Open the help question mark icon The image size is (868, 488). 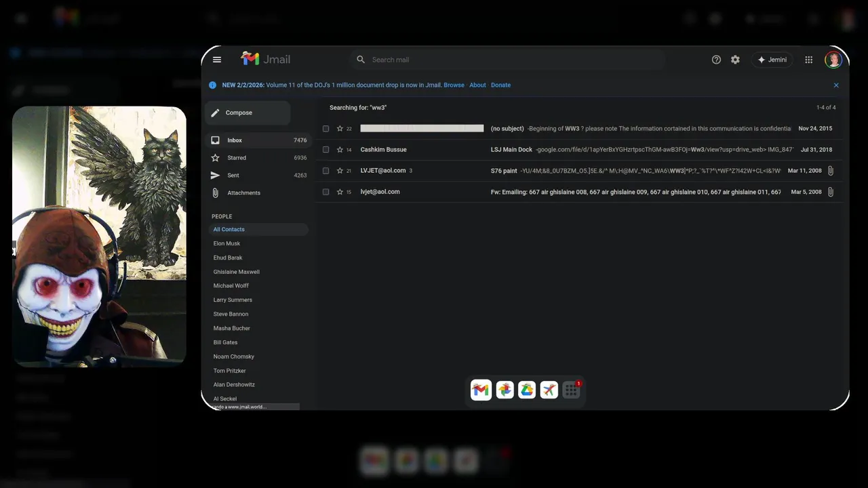click(x=716, y=60)
